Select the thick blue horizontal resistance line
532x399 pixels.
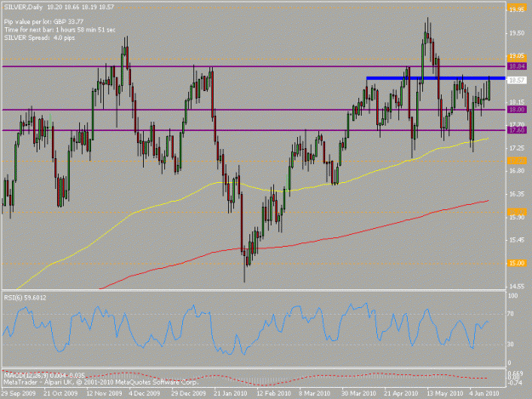point(436,78)
